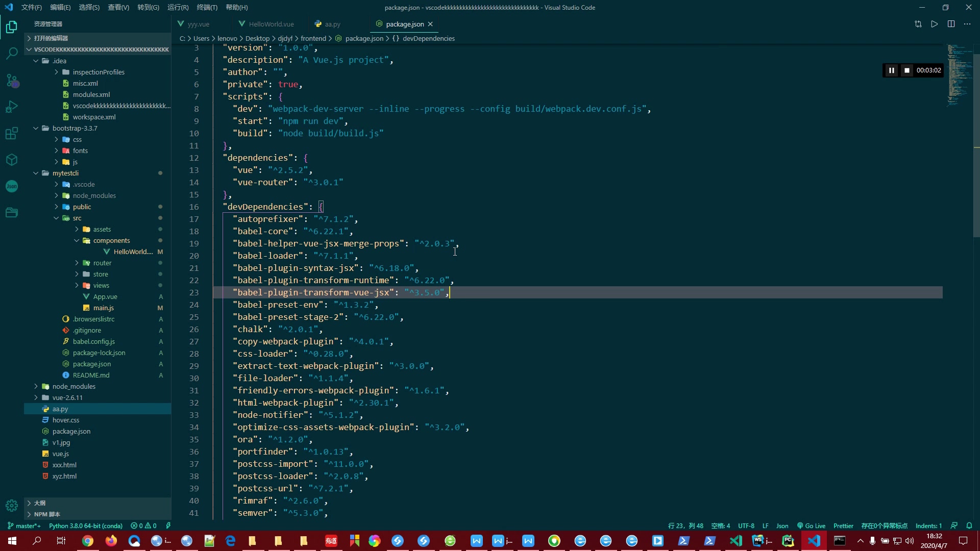Open the 文件(F) menu
The height and width of the screenshot is (551, 980).
click(32, 7)
